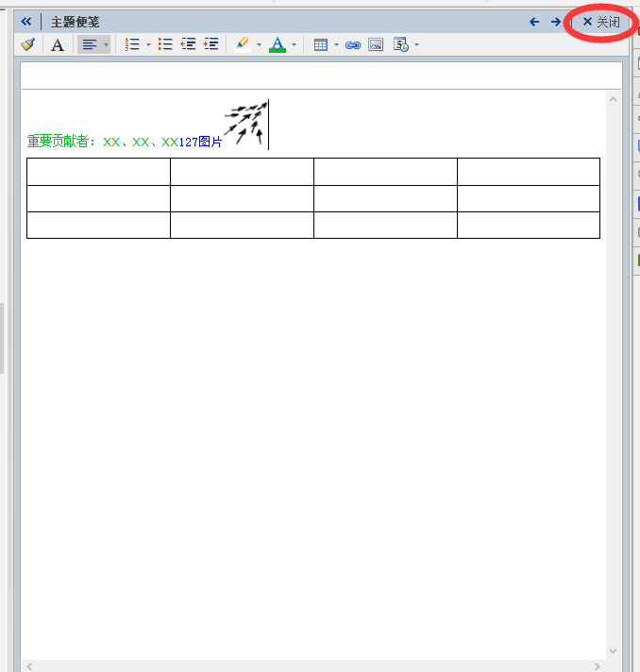Collapse the notes panel with double chevron
This screenshot has width=640, height=672.
[26, 22]
